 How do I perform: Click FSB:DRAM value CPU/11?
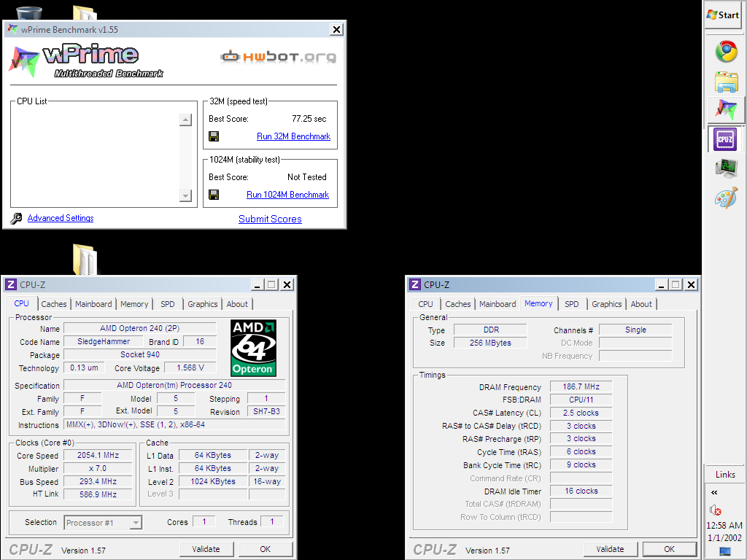coord(581,400)
